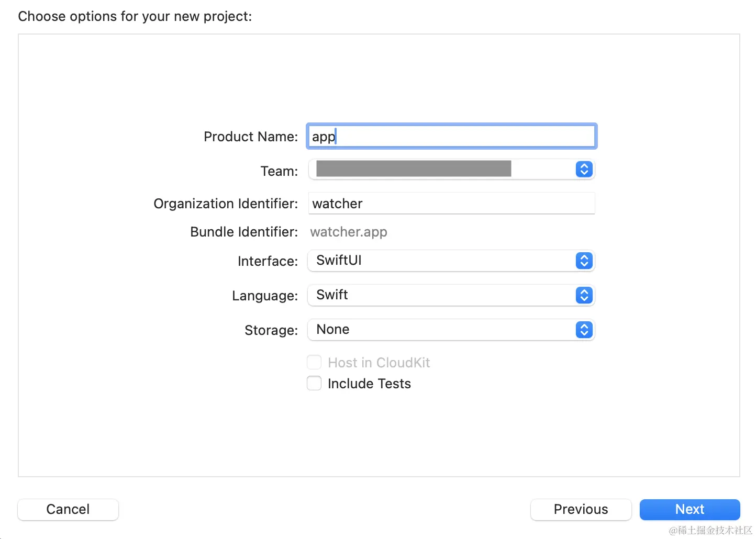Click the watcher.app bundle identifier text
The image size is (756, 539).
coord(349,232)
